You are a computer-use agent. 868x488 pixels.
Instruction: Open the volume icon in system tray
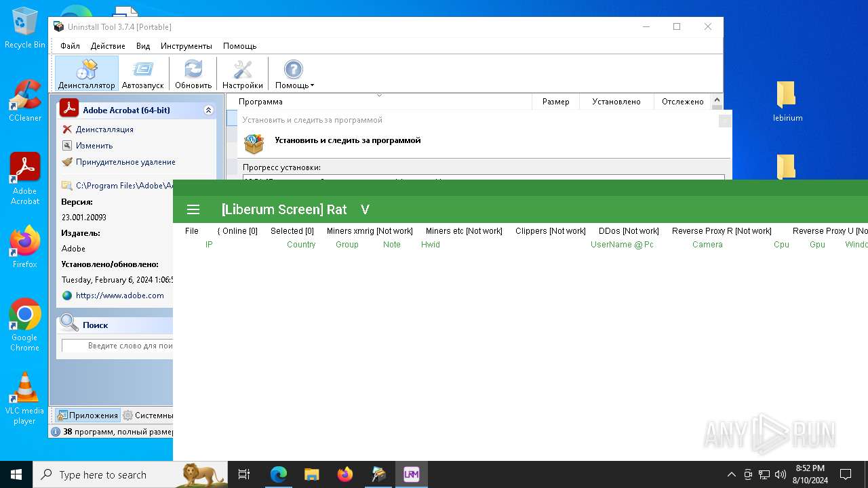781,474
